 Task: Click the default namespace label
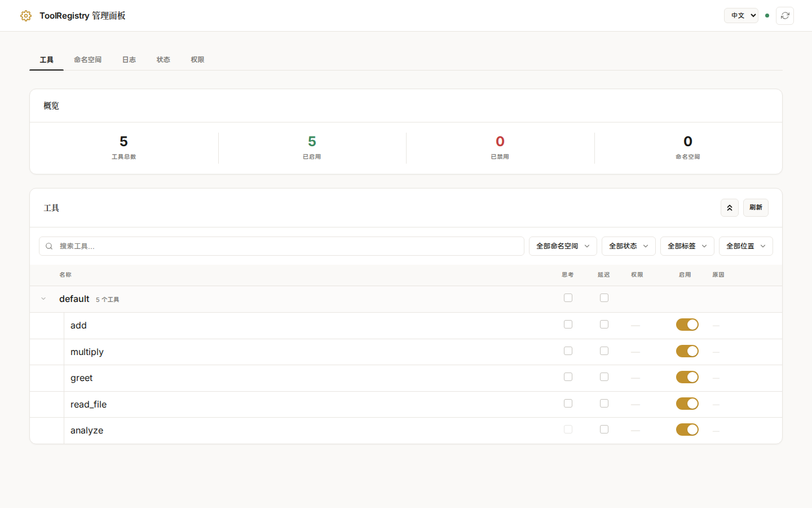pos(74,299)
